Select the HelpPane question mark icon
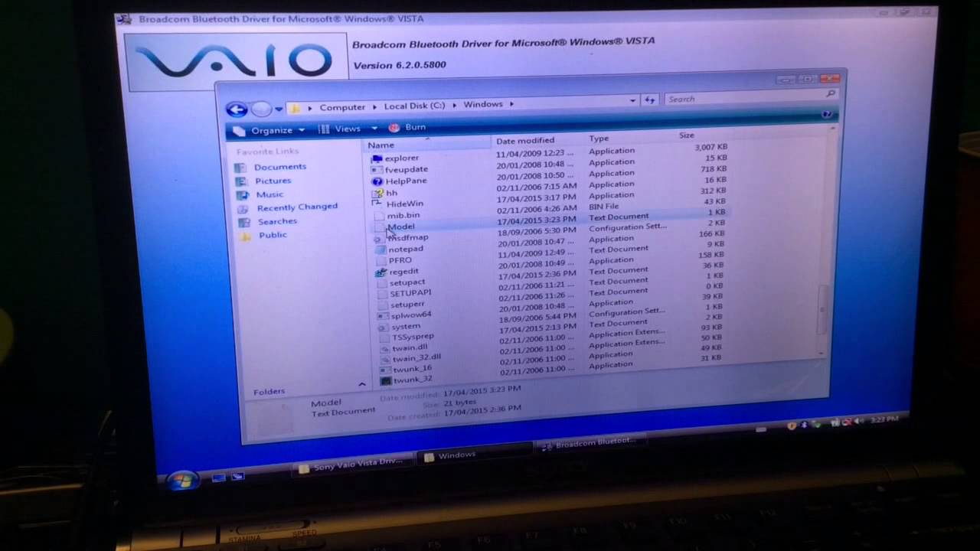The image size is (980, 551). [377, 181]
